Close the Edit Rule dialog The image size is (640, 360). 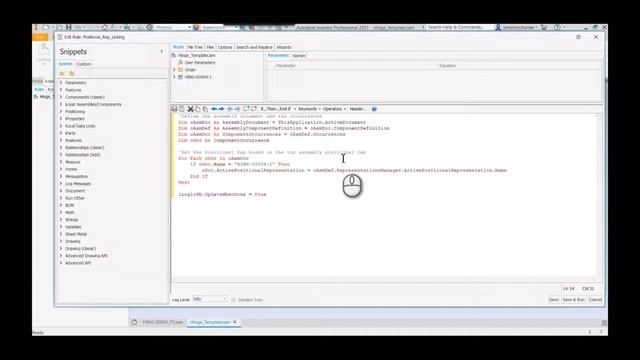coord(596,37)
